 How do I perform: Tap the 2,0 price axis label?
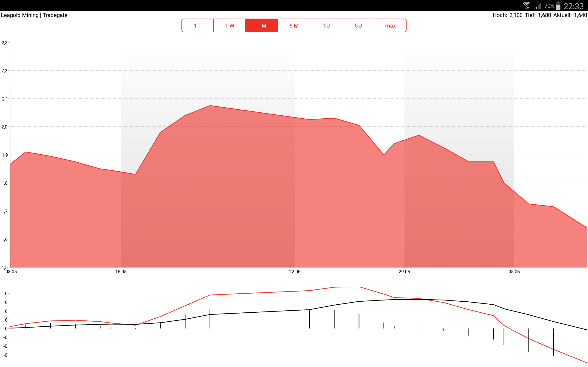coord(4,127)
